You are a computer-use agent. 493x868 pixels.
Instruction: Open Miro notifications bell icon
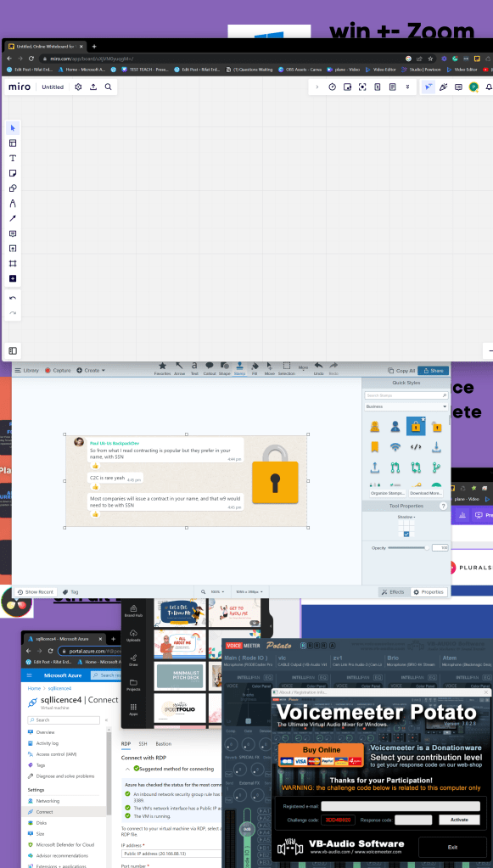coord(489,87)
